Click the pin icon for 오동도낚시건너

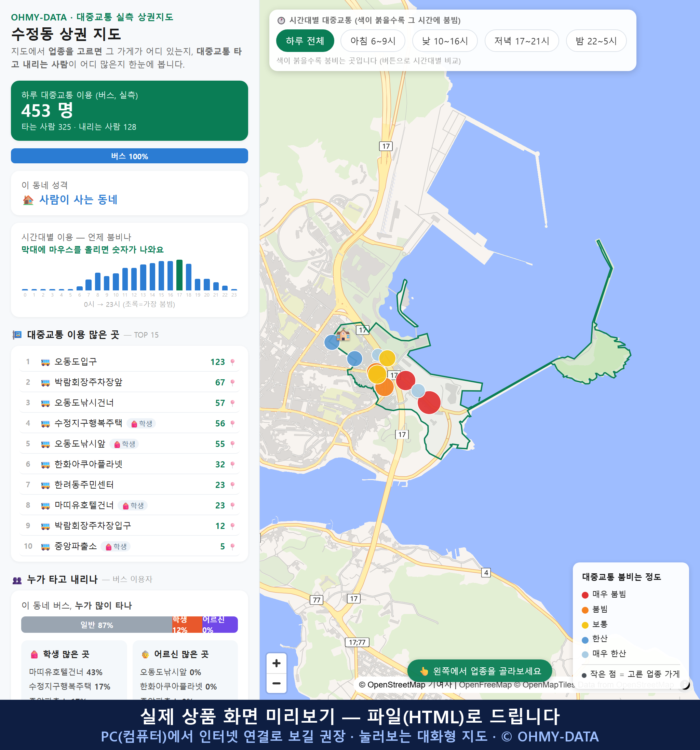coord(232,403)
